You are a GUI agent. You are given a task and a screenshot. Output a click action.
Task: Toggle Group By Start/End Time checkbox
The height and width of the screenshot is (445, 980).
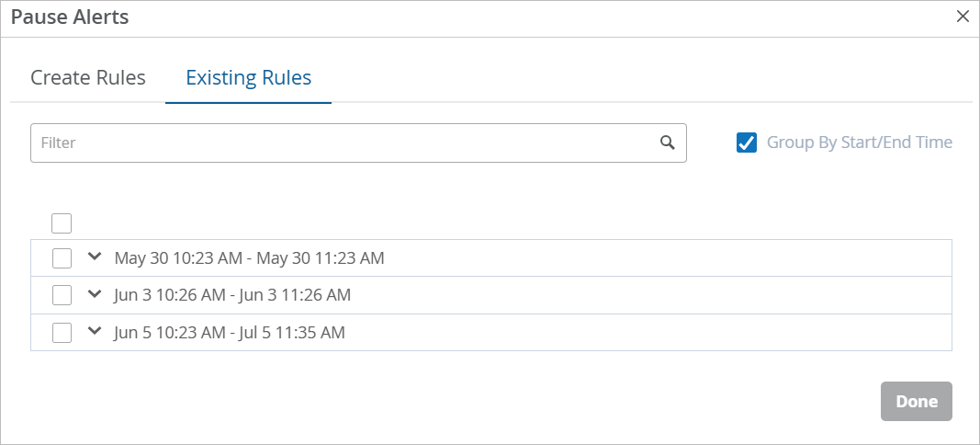(x=747, y=143)
